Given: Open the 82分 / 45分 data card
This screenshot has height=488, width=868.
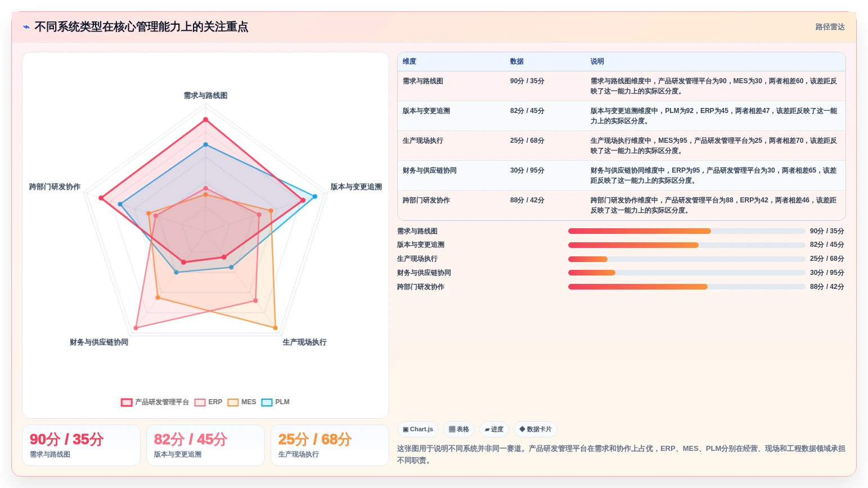Looking at the screenshot, I should tap(205, 445).
